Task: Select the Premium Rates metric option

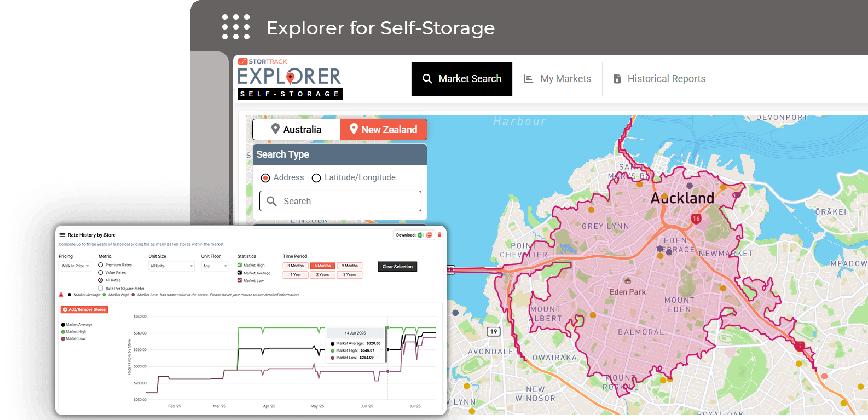Action: (x=101, y=265)
